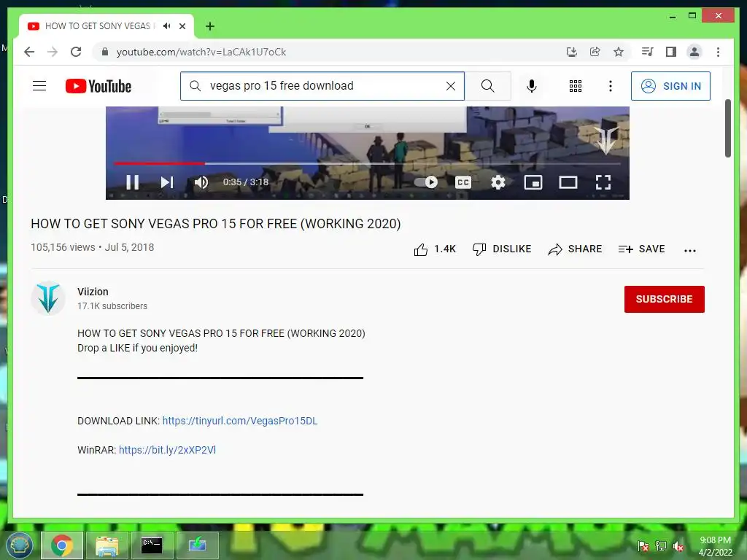The height and width of the screenshot is (560, 747).
Task: Toggle the autoplay switch in player
Action: click(x=426, y=182)
